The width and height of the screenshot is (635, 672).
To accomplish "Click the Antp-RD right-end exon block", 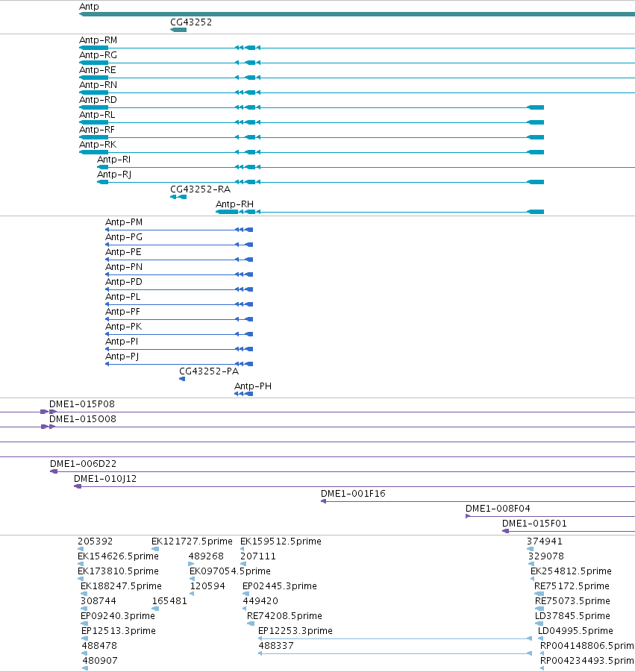I will click(535, 107).
